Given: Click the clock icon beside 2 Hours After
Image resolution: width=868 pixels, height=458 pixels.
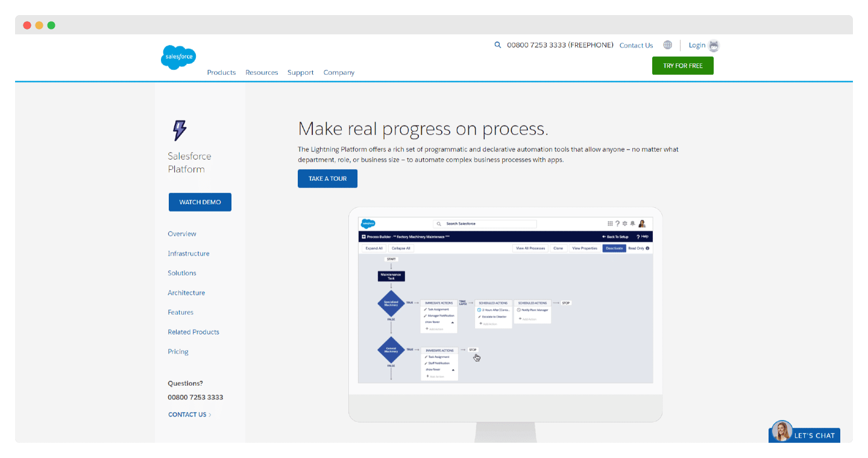Looking at the screenshot, I should (x=479, y=310).
